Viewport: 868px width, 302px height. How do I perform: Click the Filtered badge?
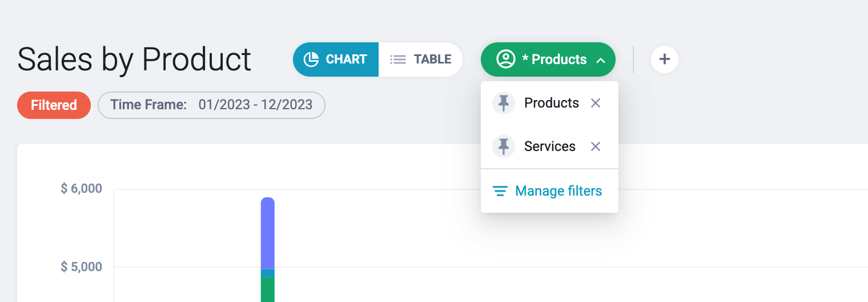pos(54,105)
